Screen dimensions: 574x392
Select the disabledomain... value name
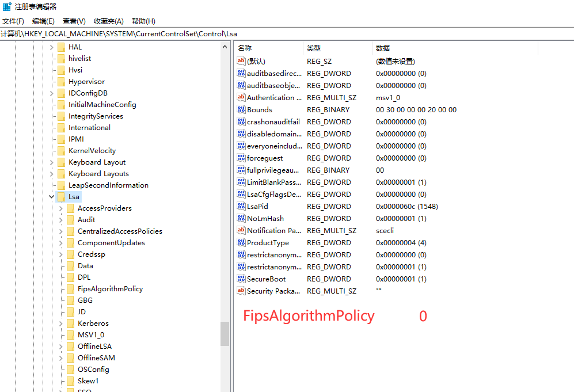pyautogui.click(x=275, y=134)
